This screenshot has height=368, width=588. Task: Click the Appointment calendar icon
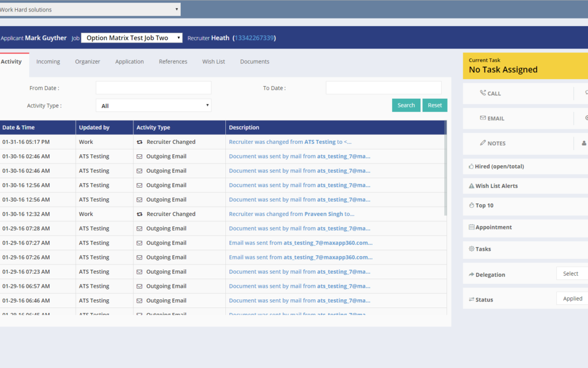471,227
